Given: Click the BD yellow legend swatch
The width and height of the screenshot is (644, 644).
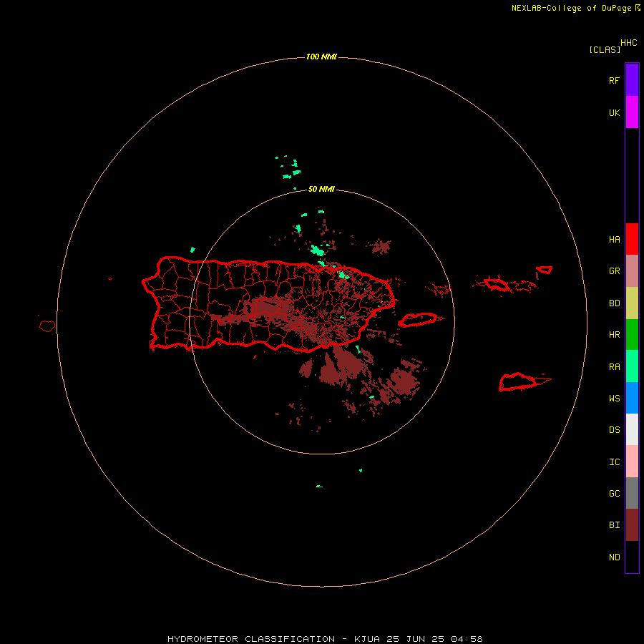Looking at the screenshot, I should pos(632,303).
